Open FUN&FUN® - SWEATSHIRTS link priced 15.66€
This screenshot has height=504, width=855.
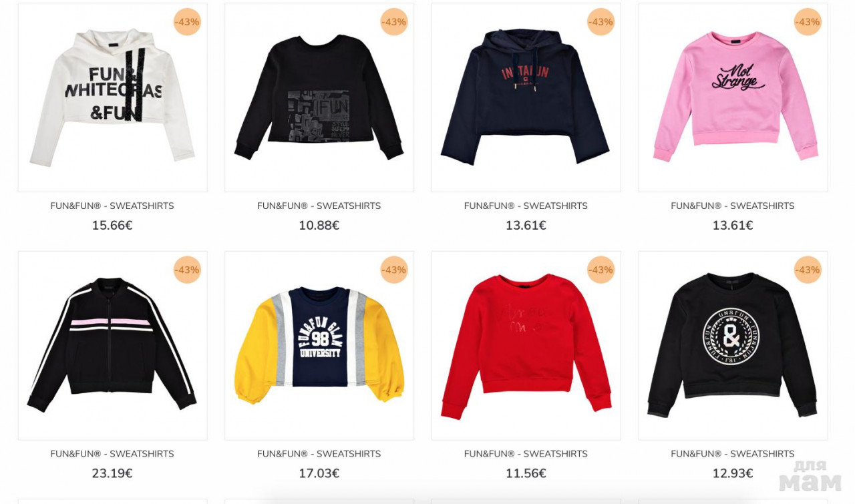point(112,206)
